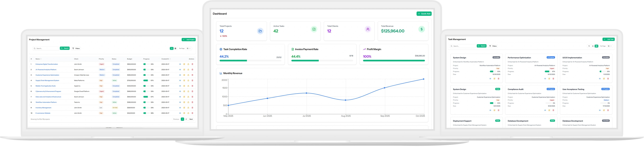644x147 pixels.
Task: Open the Workflow Automation Platform project link
Action: point(46,102)
